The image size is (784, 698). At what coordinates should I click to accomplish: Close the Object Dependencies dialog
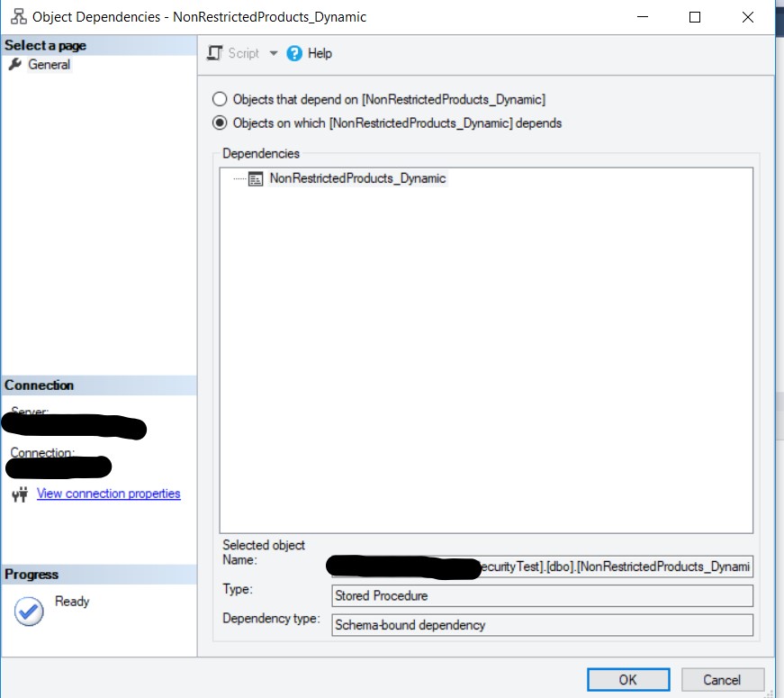coord(747,17)
